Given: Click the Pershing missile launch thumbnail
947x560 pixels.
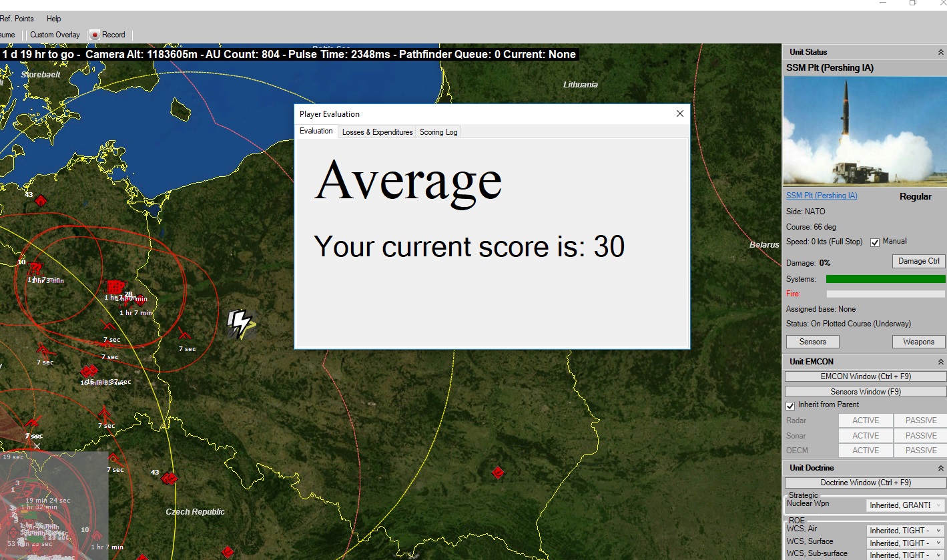Looking at the screenshot, I should pos(865,131).
